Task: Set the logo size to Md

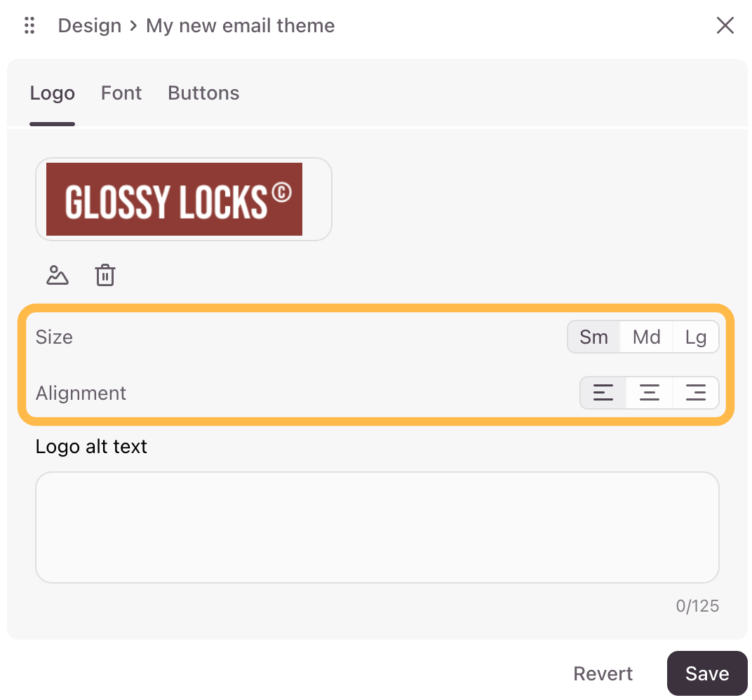Action: 646,337
